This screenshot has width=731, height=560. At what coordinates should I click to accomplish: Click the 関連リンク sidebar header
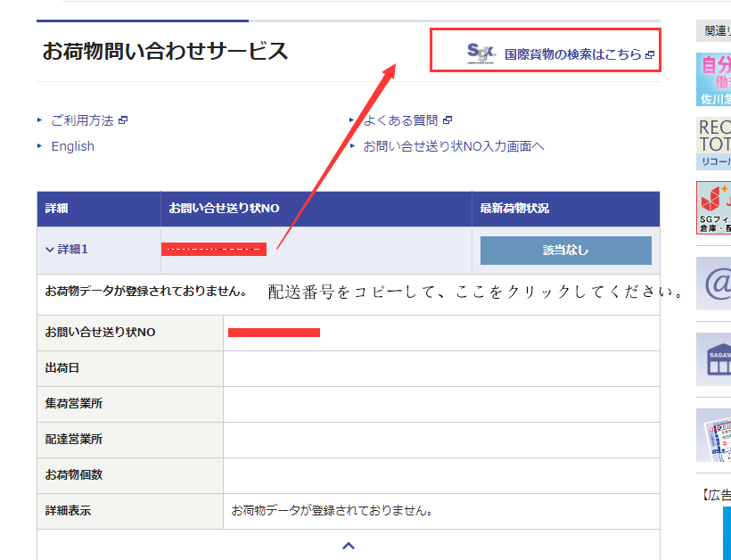718,30
